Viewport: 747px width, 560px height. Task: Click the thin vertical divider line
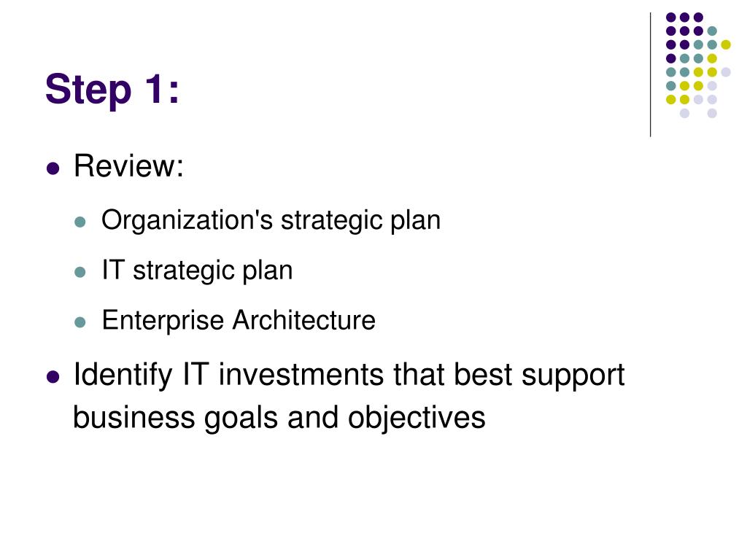[650, 75]
